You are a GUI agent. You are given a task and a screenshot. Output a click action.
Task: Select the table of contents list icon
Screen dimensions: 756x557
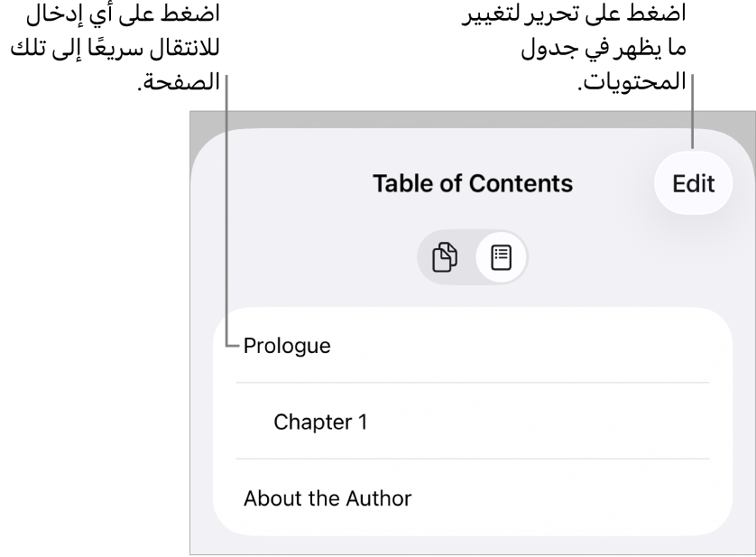(x=501, y=257)
